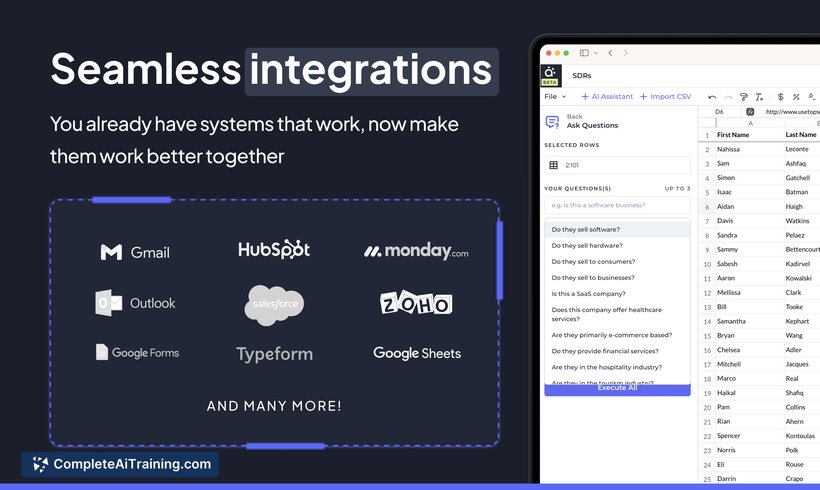Screen dimensions: 820x490
Task: Select cell containing Leconte
Action: 802,149
